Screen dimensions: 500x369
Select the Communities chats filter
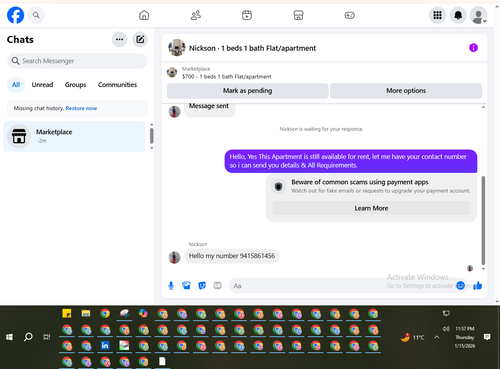point(117,85)
